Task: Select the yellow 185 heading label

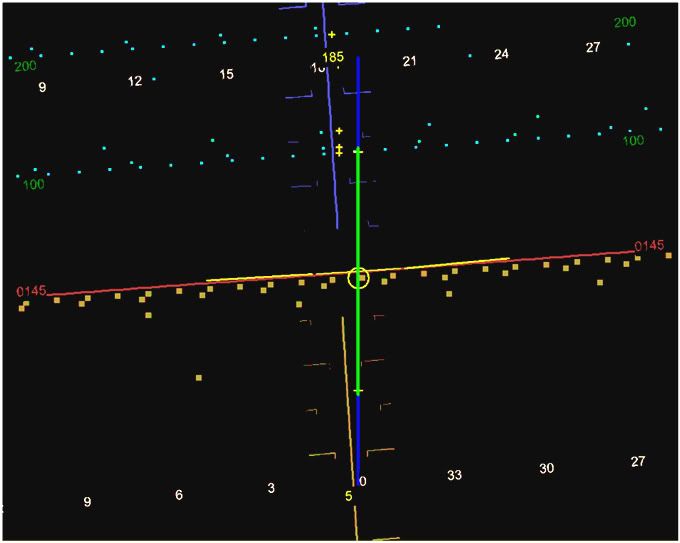Action: (333, 57)
